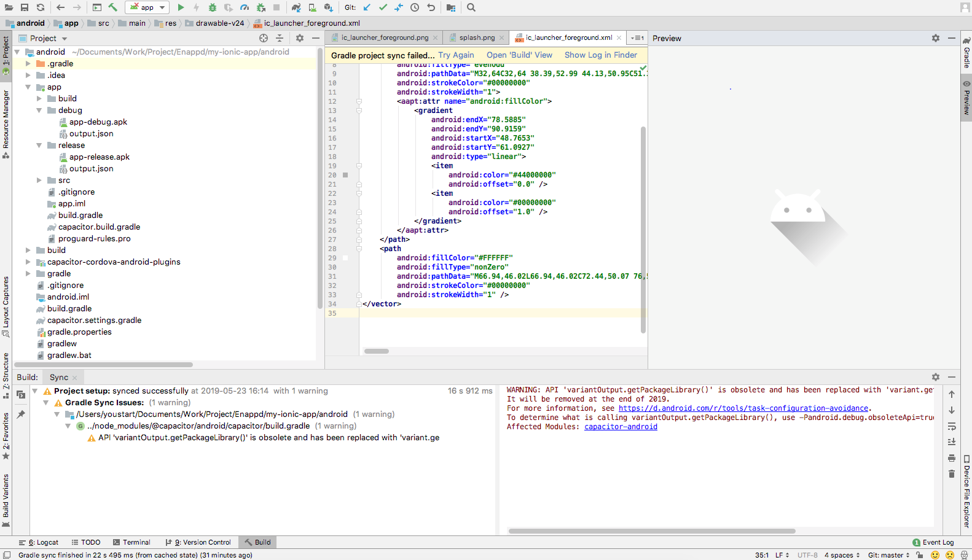Select capacitor.build.gradle file

click(x=94, y=227)
